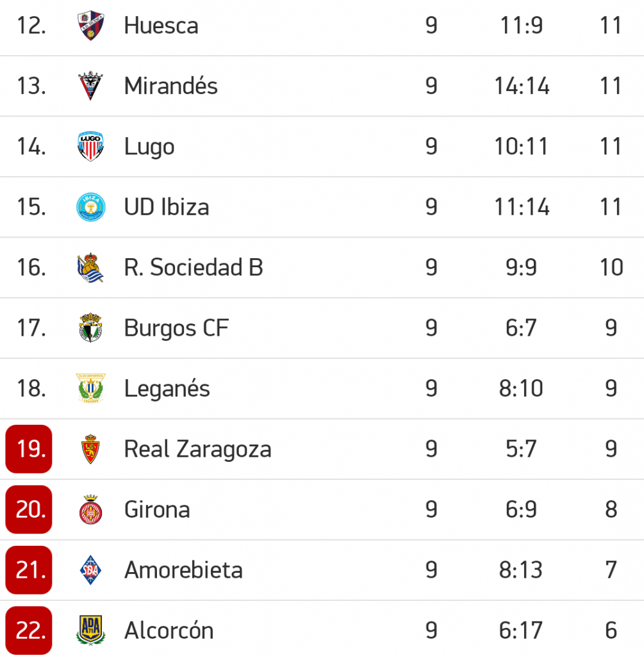Select Lugo's 10:11 goal difference

pyautogui.click(x=521, y=147)
